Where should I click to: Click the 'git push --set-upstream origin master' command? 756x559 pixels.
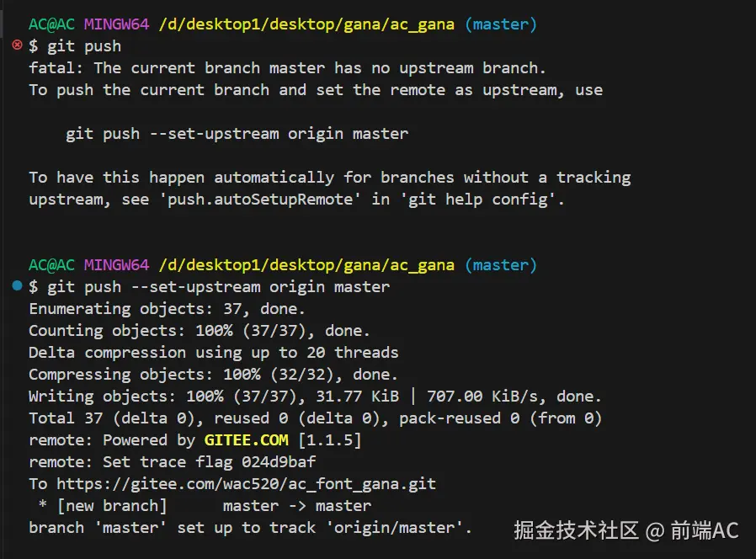(x=218, y=287)
